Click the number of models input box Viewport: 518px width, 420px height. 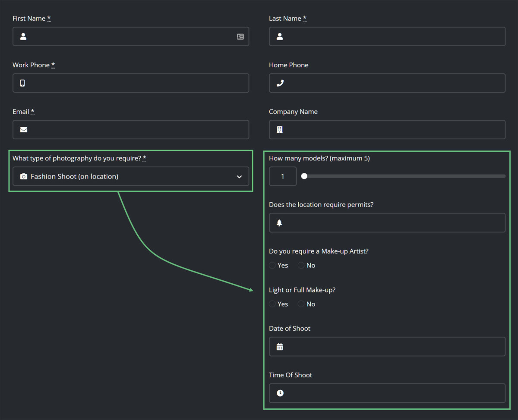[283, 176]
